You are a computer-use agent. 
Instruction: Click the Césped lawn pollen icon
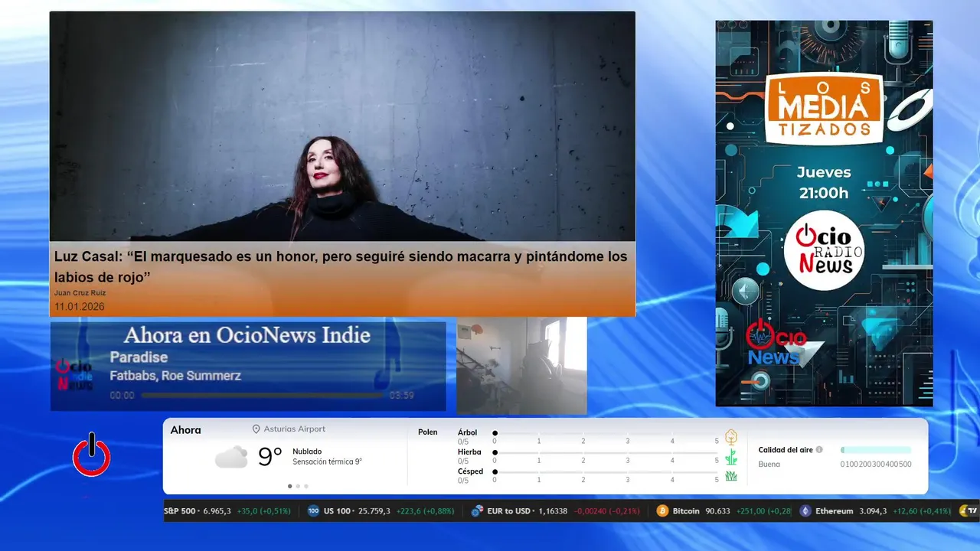(731, 476)
